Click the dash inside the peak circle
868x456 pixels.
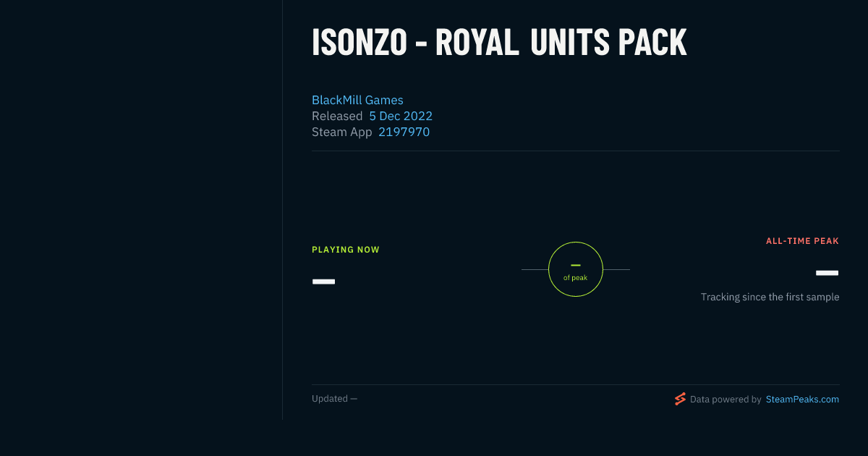[576, 265]
